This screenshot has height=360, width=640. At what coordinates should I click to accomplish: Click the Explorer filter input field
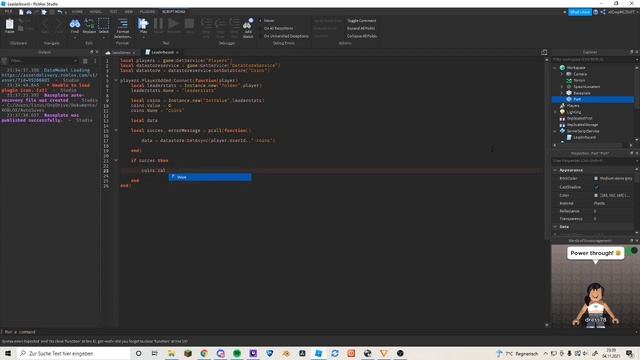(592, 59)
